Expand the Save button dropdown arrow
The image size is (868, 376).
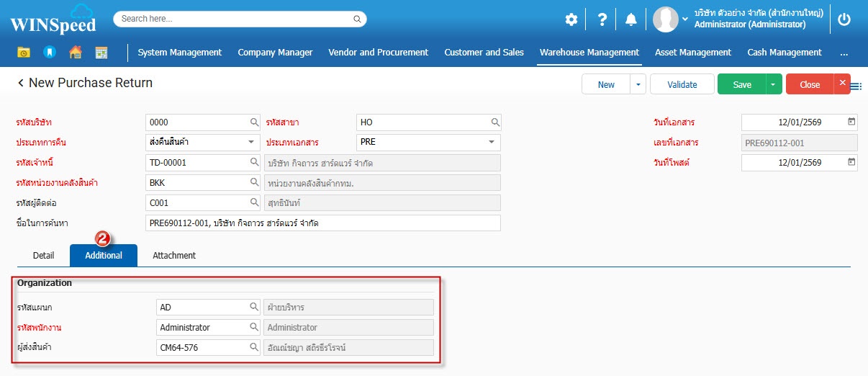(x=773, y=84)
